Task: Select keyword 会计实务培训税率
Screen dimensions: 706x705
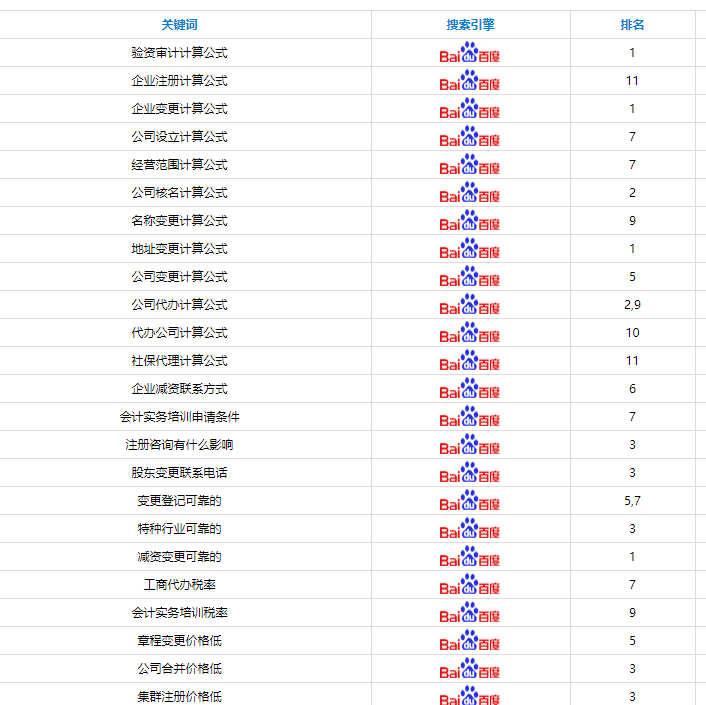Action: click(179, 613)
